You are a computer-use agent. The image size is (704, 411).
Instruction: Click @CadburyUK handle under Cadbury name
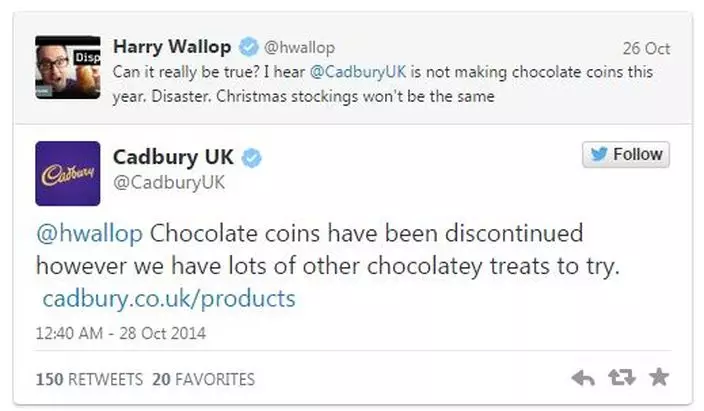coord(169,182)
